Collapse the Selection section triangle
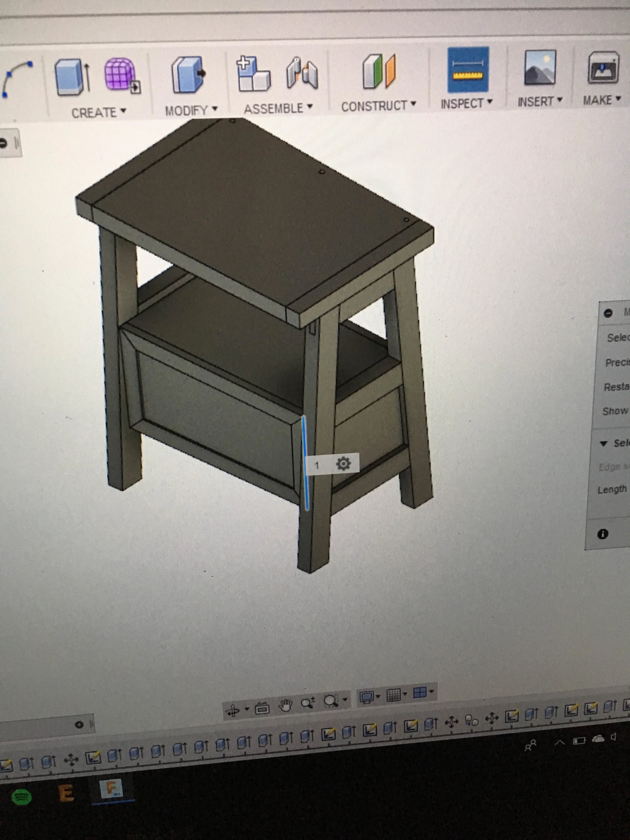Screen dimensions: 630x840 tap(604, 444)
